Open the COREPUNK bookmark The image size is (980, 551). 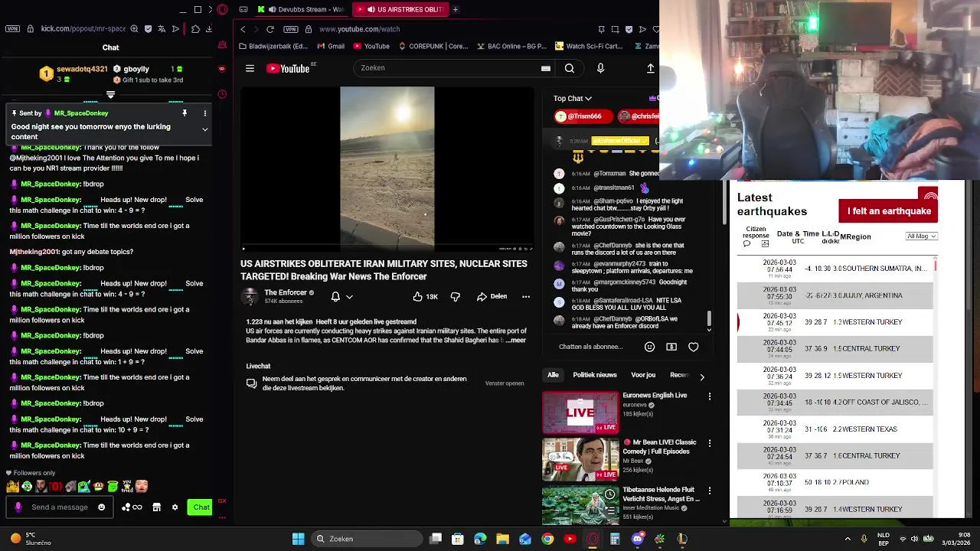(433, 46)
